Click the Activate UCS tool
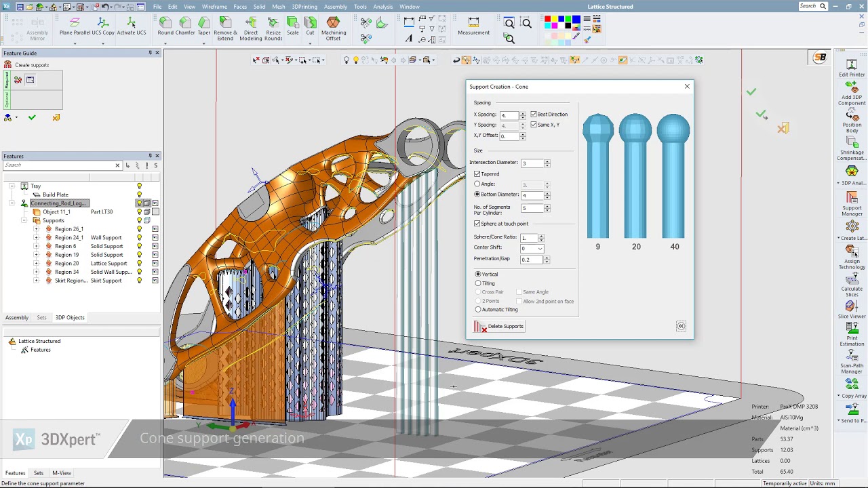This screenshot has width=868, height=488. pyautogui.click(x=131, y=26)
